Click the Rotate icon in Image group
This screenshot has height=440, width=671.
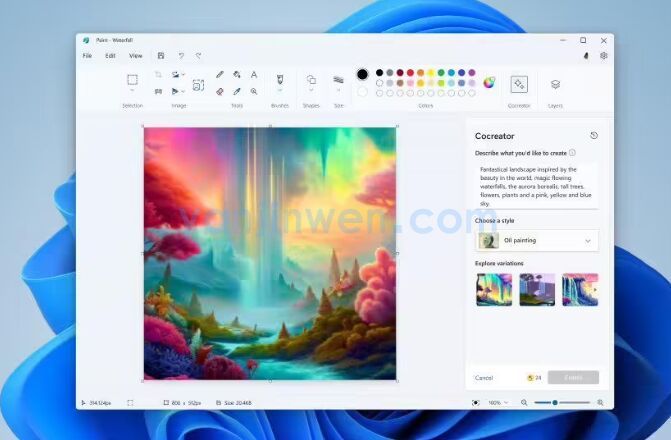175,75
